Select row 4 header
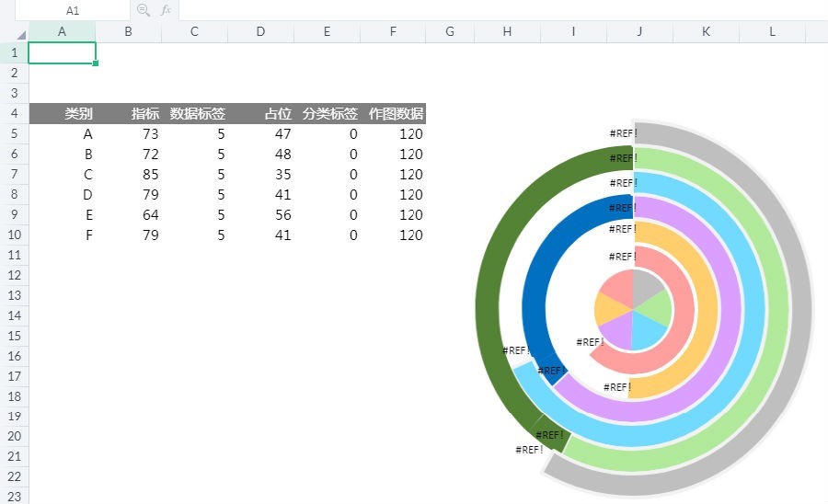Image resolution: width=828 pixels, height=504 pixels. pos(14,113)
